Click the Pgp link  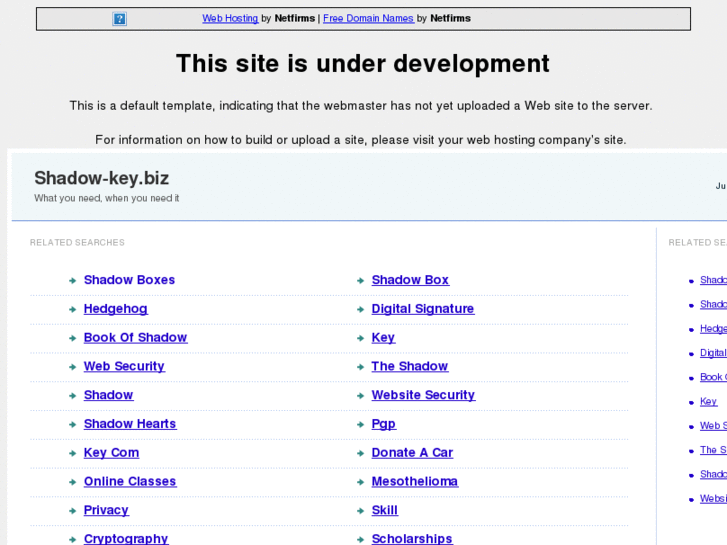pos(383,423)
